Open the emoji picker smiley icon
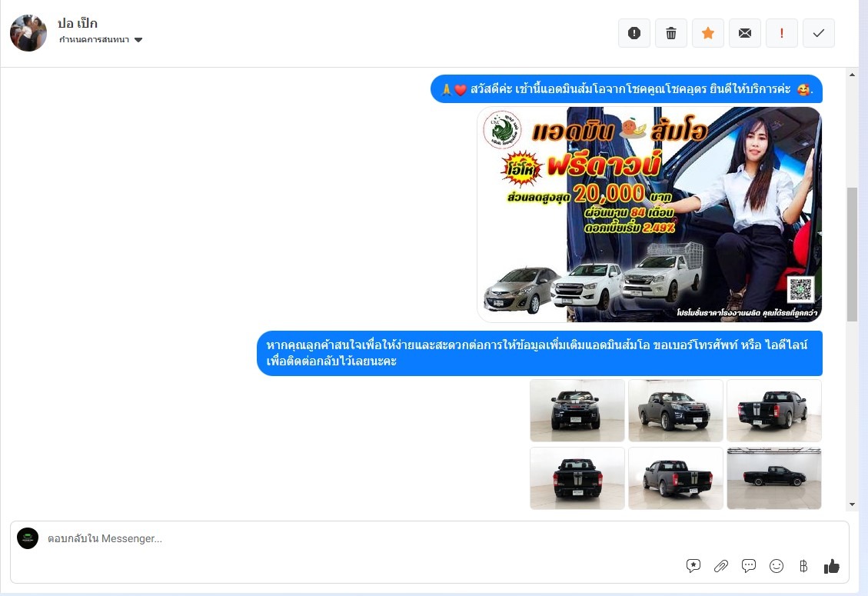The width and height of the screenshot is (868, 596). 777,566
